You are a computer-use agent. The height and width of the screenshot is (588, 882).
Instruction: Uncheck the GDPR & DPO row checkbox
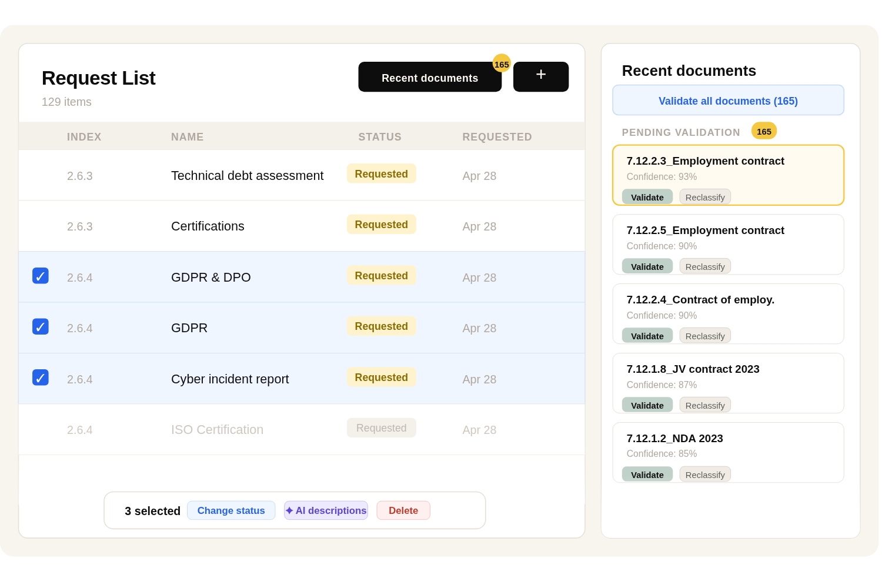40,276
